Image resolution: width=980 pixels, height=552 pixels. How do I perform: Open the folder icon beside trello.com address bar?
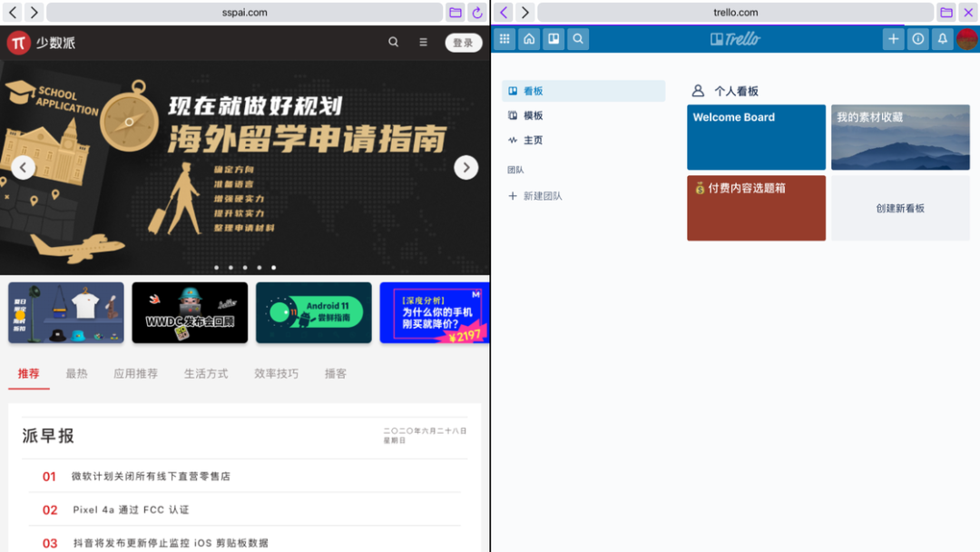[946, 13]
